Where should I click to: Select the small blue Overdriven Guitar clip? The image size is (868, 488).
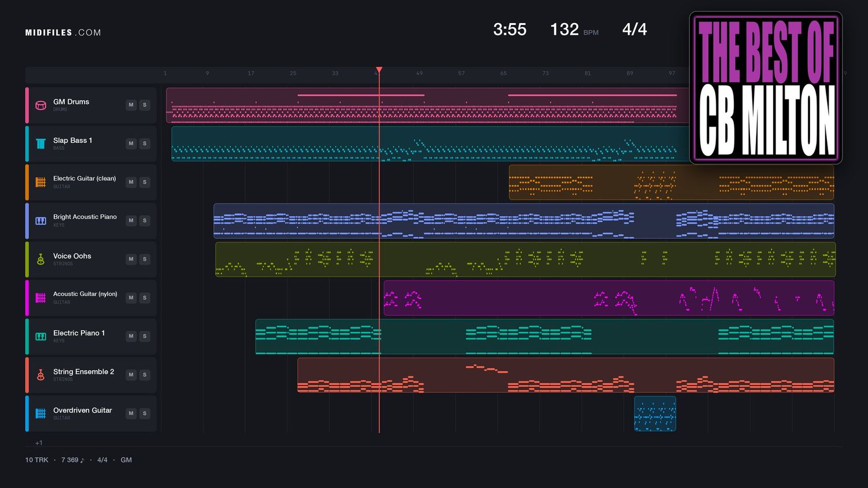[x=655, y=413]
